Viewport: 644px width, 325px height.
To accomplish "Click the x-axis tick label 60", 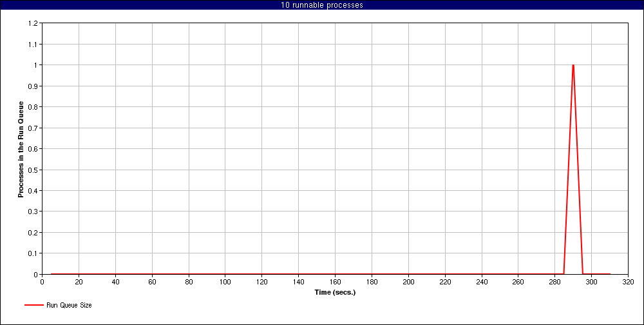I will coord(152,282).
